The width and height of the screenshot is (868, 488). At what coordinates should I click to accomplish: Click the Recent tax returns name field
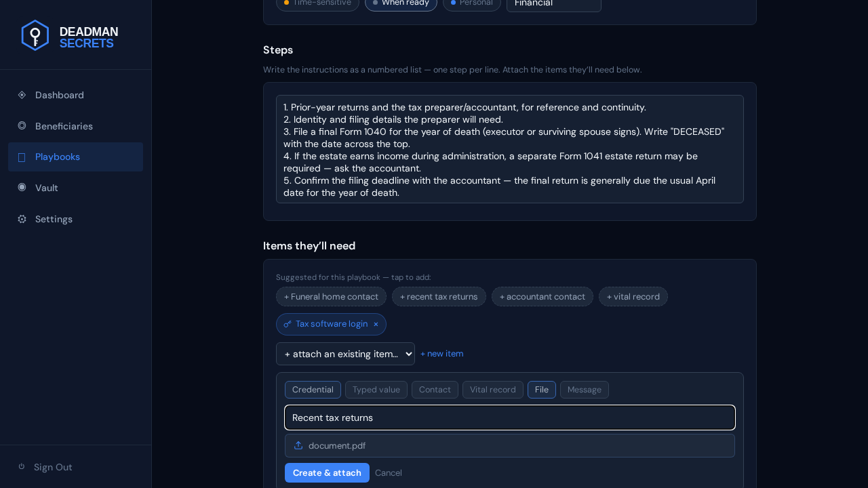510,418
